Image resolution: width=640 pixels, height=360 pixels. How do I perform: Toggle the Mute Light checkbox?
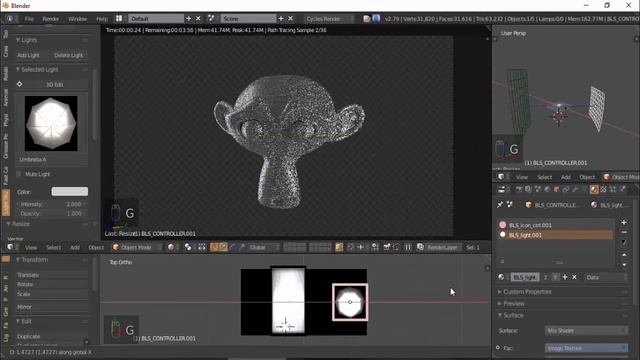pos(19,174)
